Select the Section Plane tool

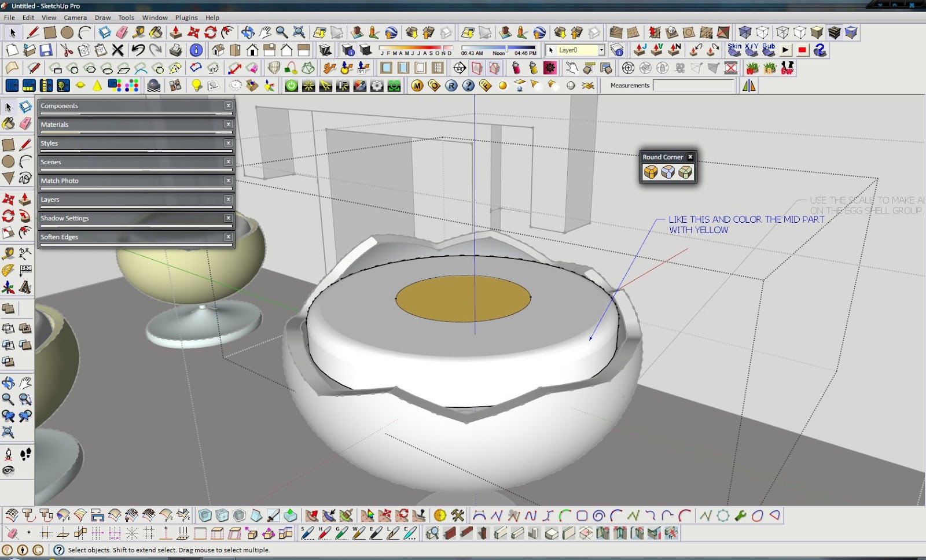pos(460,68)
